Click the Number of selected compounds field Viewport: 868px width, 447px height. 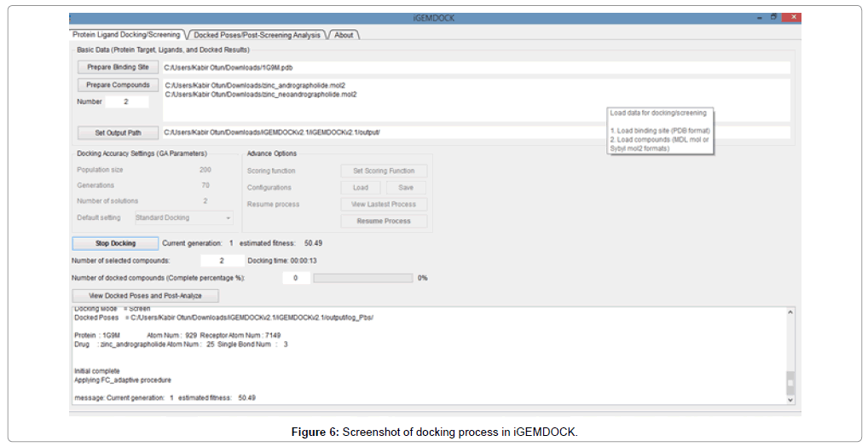[x=222, y=260]
